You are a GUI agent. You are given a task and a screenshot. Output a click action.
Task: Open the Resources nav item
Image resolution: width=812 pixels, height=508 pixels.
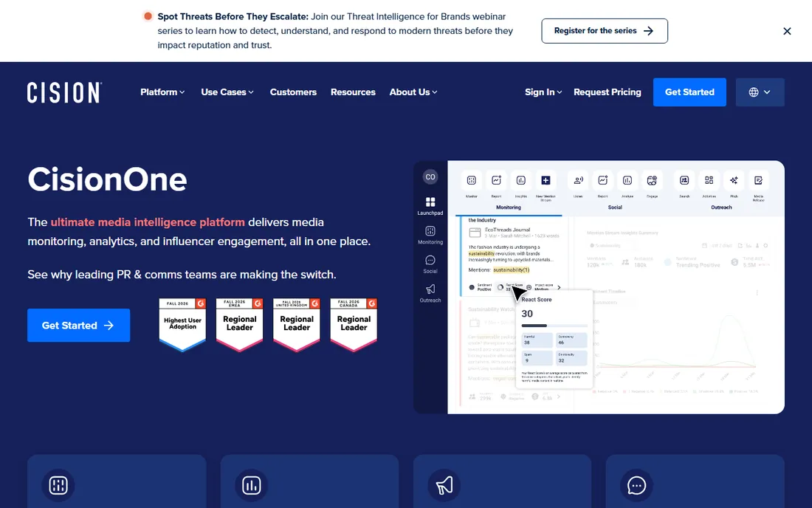(353, 92)
